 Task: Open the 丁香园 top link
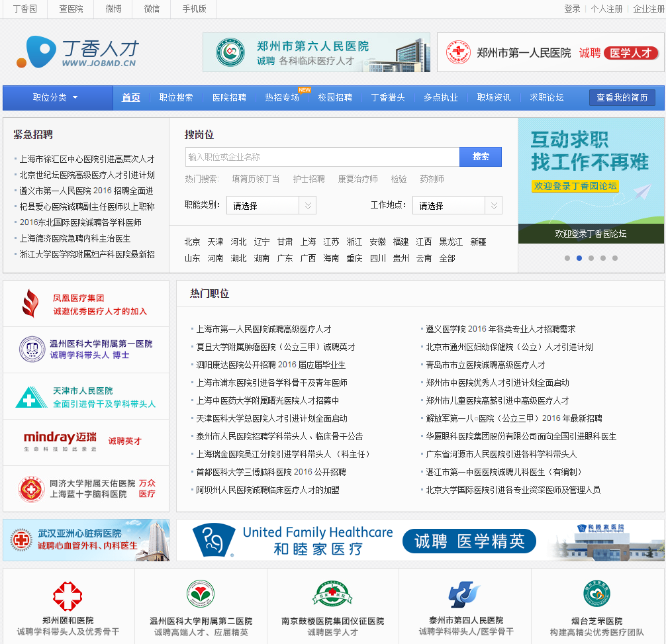[25, 9]
